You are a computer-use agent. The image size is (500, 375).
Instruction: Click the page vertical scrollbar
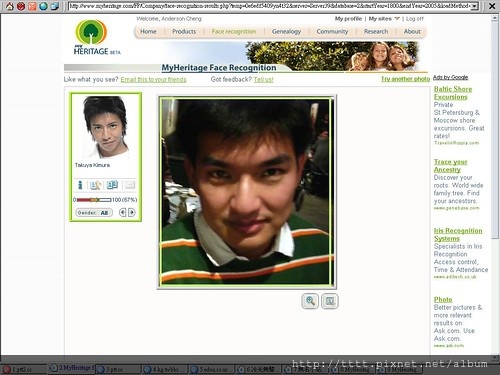(x=495, y=130)
